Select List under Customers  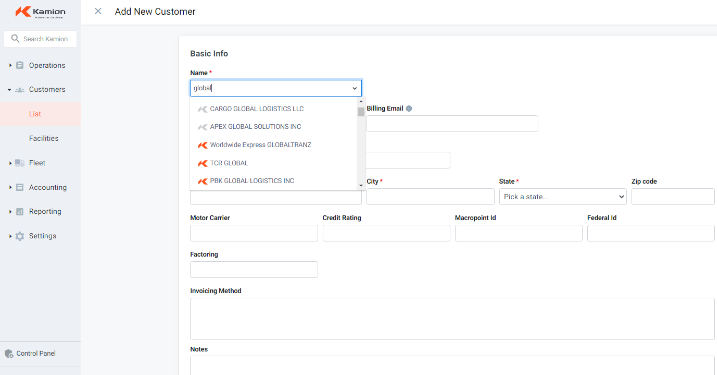[35, 114]
